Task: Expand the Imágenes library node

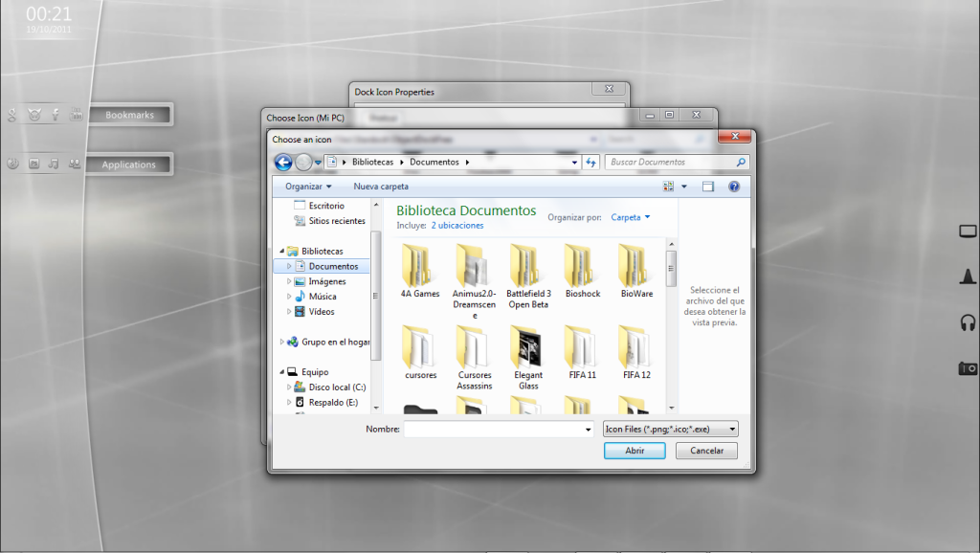Action: (x=289, y=282)
